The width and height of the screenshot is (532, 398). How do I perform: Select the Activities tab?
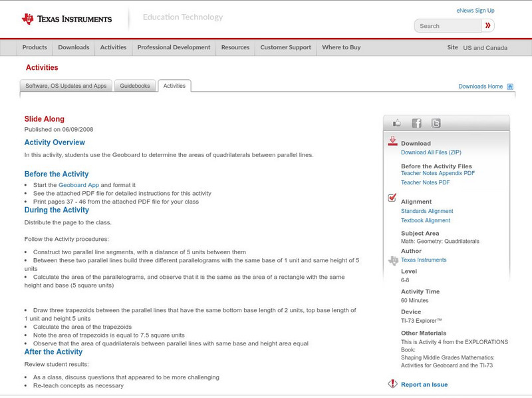[x=174, y=86]
